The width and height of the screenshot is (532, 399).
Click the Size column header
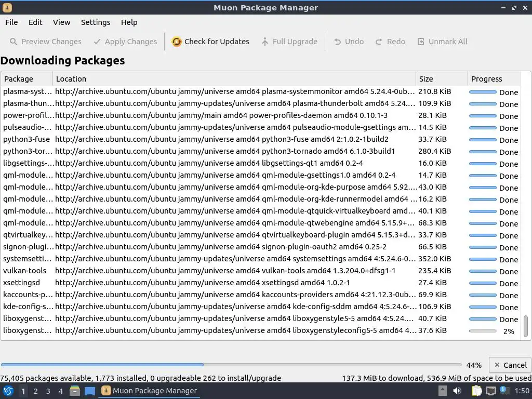[442, 79]
